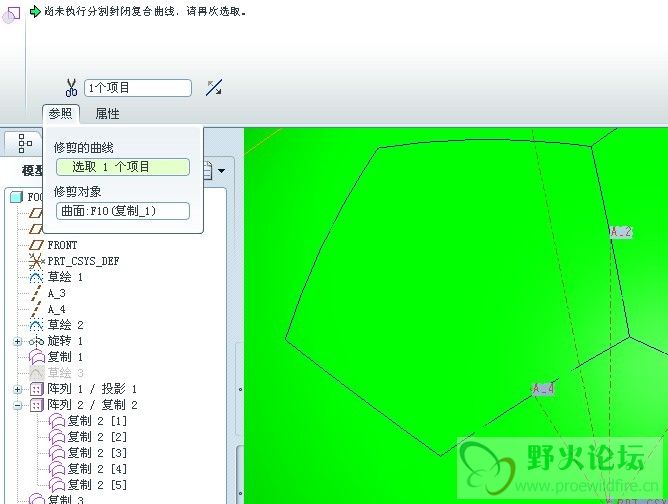The image size is (668, 504).
Task: Select 旋转 1 in the model tree
Action: pos(65,341)
